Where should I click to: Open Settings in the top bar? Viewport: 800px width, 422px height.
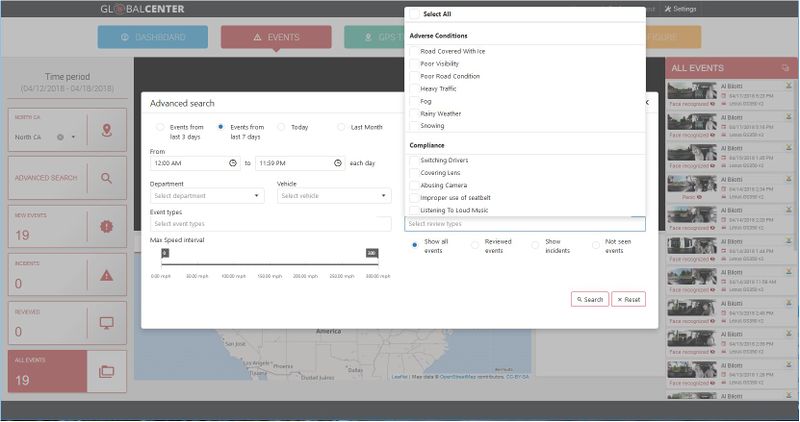tap(680, 9)
